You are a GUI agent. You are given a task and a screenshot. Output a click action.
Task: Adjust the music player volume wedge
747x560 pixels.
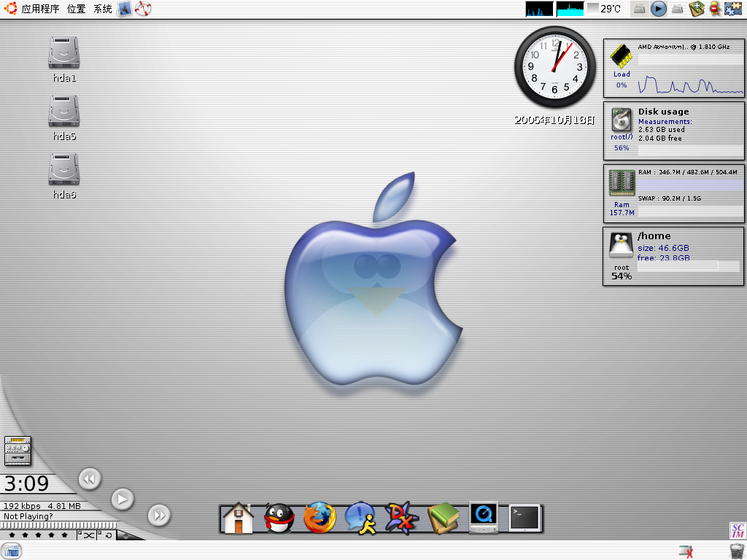tap(131, 536)
